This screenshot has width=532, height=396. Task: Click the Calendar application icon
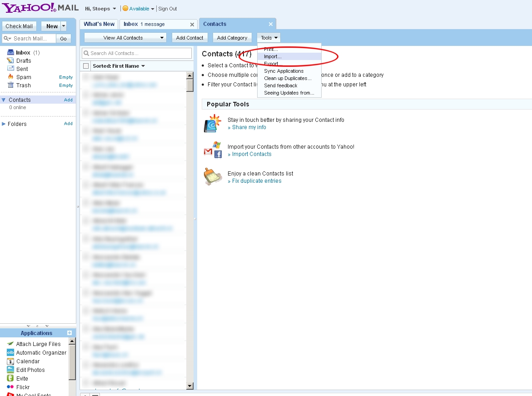10,361
